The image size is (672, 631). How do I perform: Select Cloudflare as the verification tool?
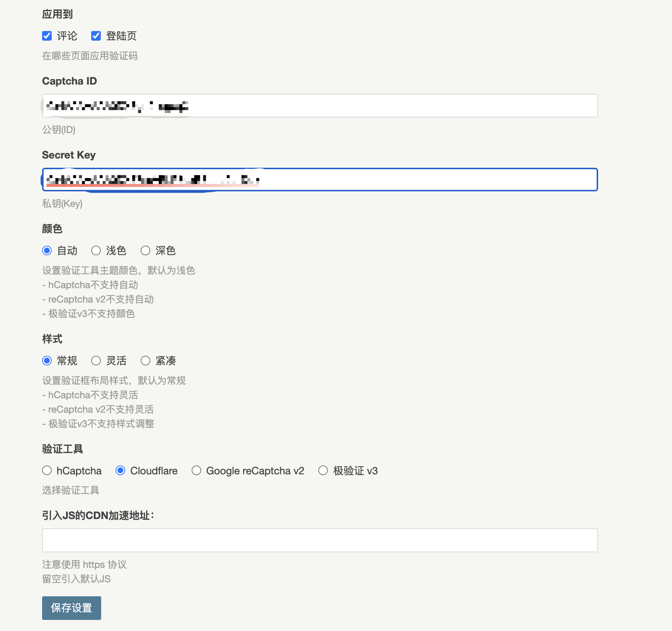tap(120, 470)
